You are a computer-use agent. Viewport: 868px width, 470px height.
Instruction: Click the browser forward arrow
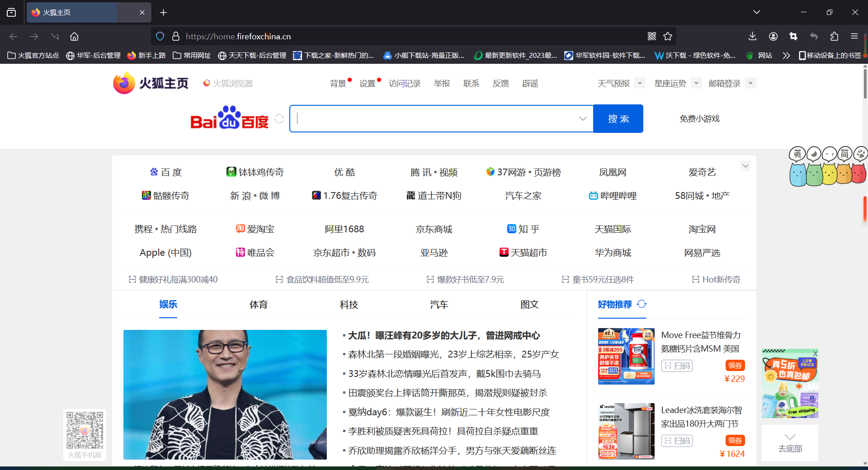34,36
